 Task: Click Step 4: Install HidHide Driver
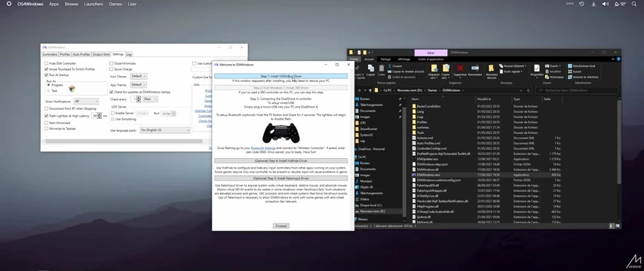click(281, 160)
